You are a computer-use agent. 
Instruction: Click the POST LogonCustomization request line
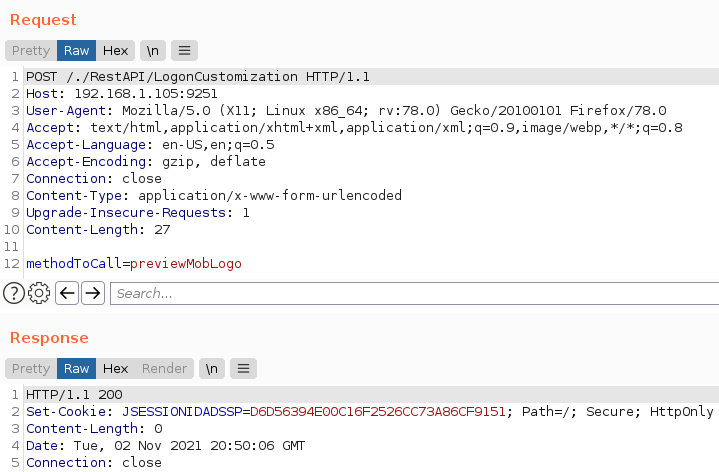tap(198, 77)
